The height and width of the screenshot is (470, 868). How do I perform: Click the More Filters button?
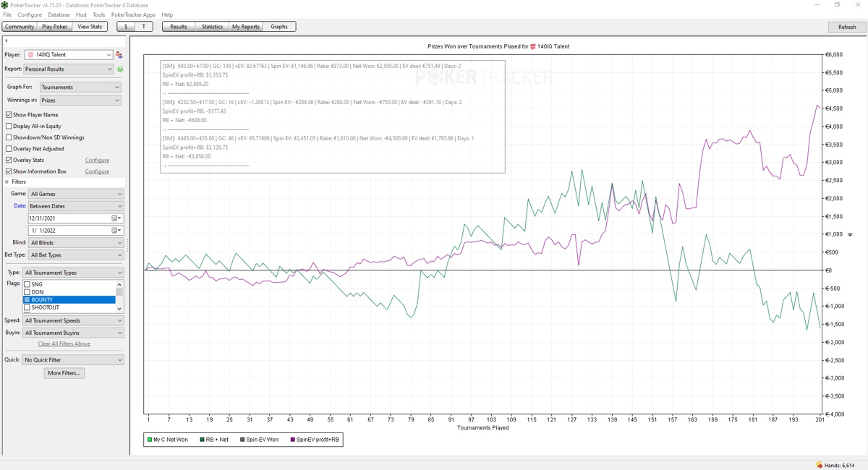pos(64,373)
